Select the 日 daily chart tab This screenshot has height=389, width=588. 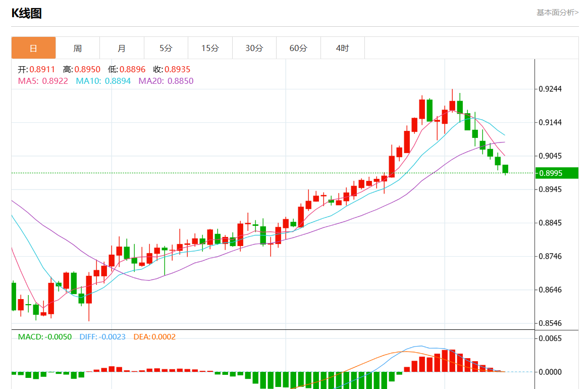(34, 48)
